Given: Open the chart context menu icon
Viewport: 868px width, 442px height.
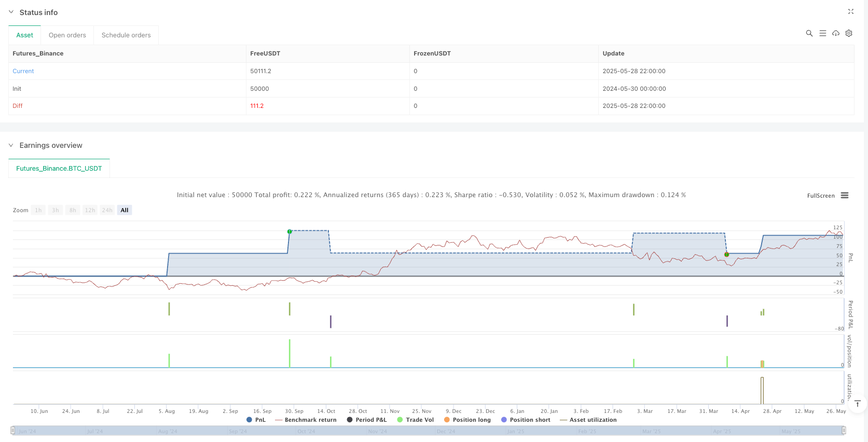Looking at the screenshot, I should pos(845,196).
